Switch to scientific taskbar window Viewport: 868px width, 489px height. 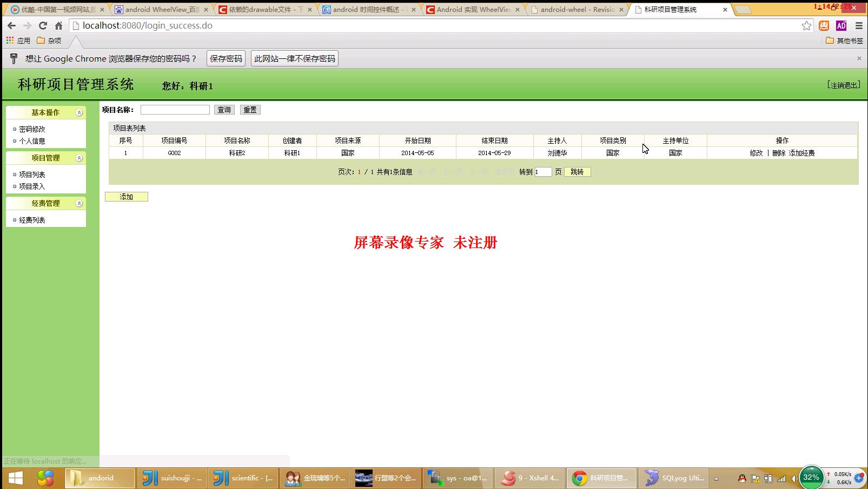click(x=243, y=478)
